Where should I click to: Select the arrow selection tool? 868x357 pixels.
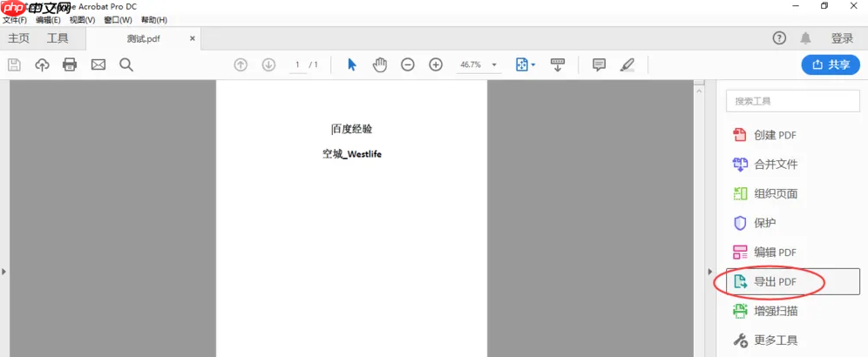(x=352, y=64)
